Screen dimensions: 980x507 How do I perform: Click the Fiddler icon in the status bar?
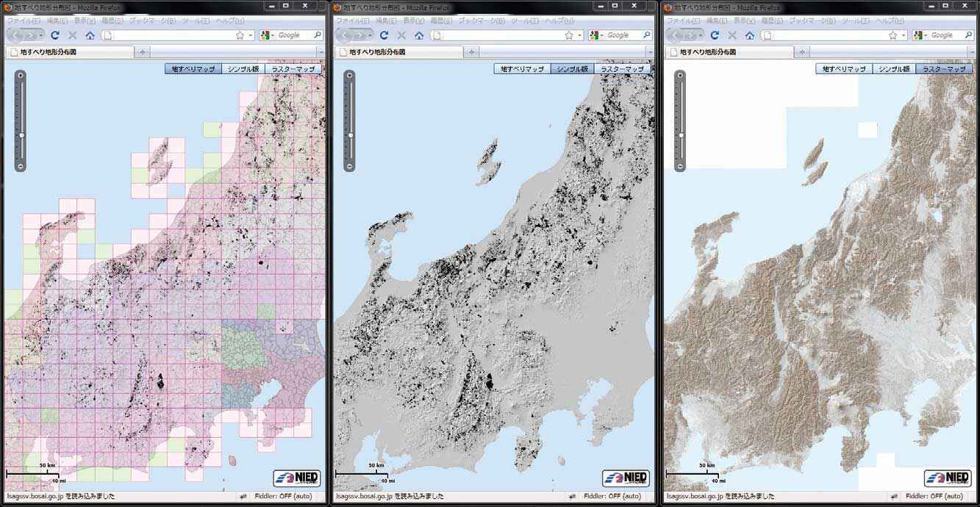(x=243, y=497)
